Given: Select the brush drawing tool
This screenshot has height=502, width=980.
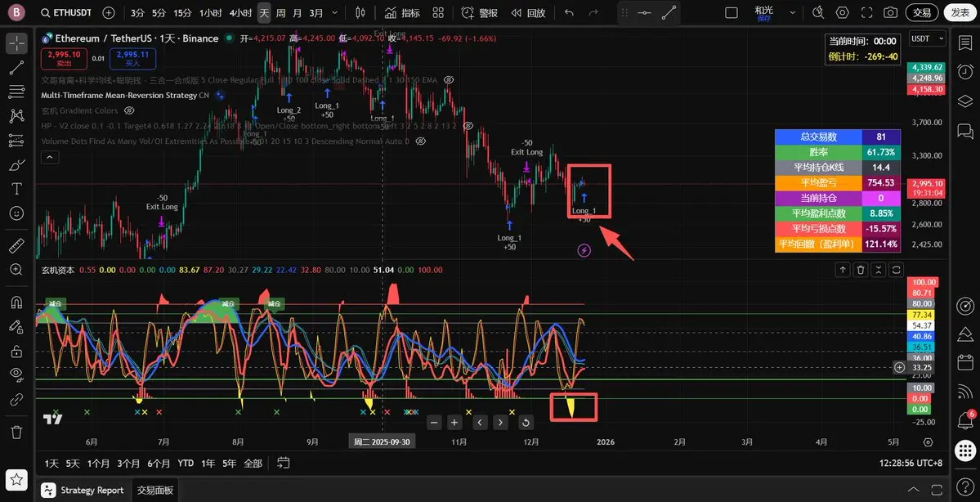Looking at the screenshot, I should click(x=17, y=165).
